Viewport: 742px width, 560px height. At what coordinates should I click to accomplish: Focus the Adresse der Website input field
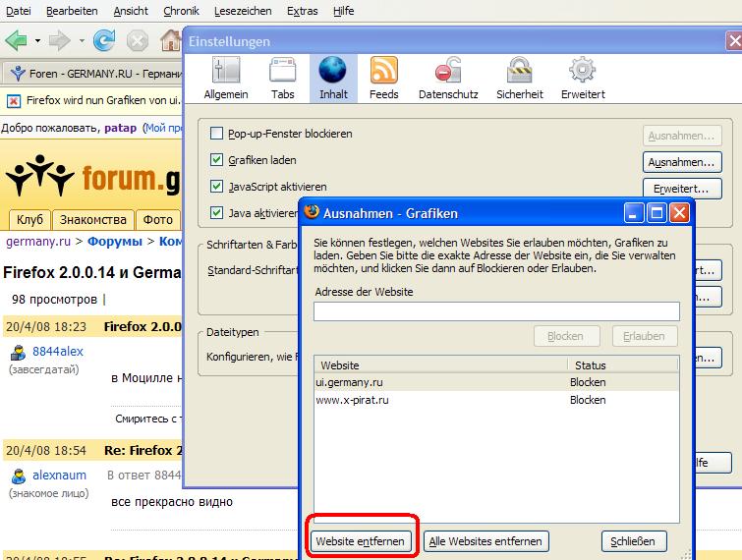496,311
